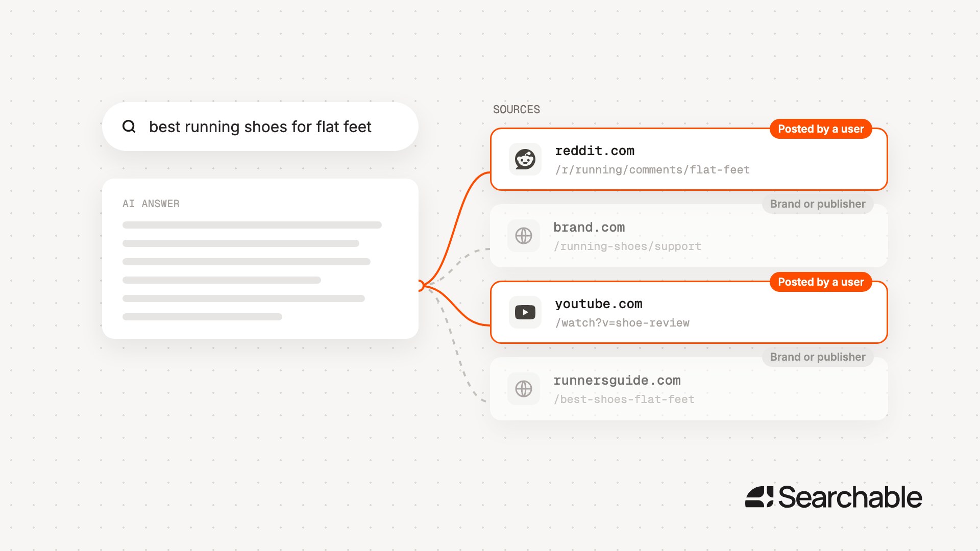
Task: Click the "Posted by a user" badge on reddit.com
Action: tap(821, 129)
